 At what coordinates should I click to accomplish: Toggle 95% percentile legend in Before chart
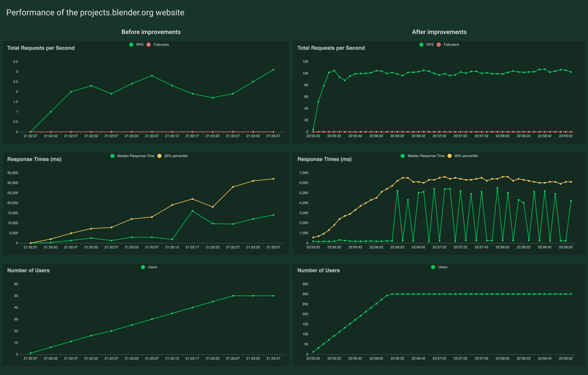(172, 156)
